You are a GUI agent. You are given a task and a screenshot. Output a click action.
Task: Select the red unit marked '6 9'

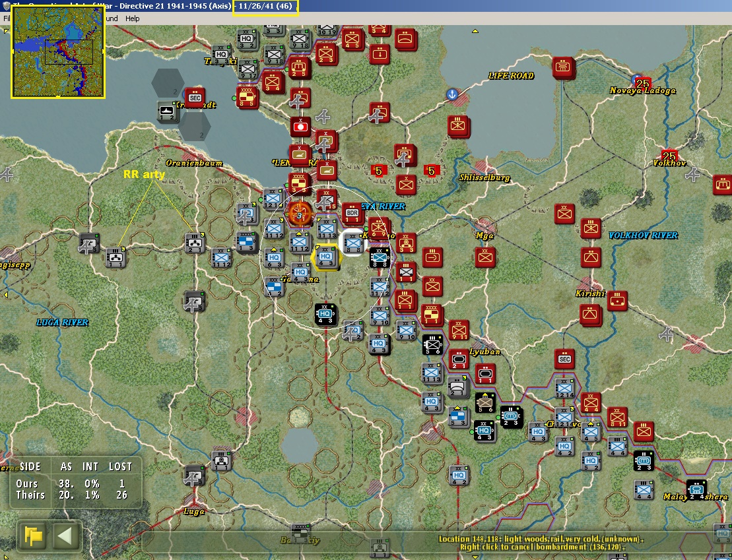(378, 228)
